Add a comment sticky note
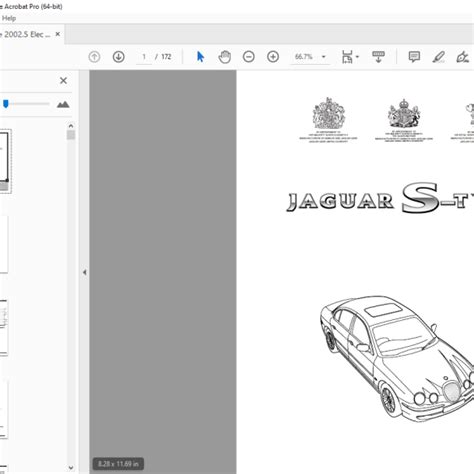The image size is (474, 474). click(414, 57)
